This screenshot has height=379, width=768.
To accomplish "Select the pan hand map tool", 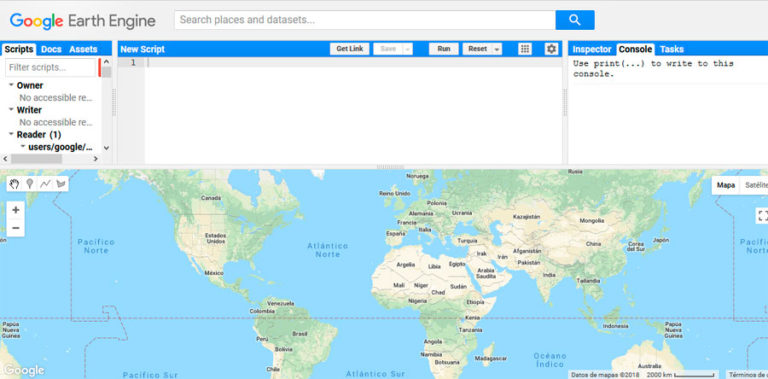I will (15, 184).
